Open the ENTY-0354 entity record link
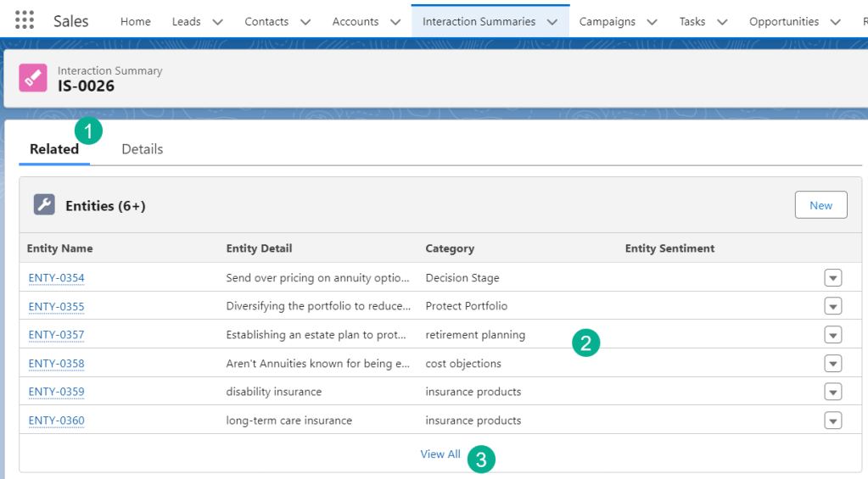 click(56, 278)
